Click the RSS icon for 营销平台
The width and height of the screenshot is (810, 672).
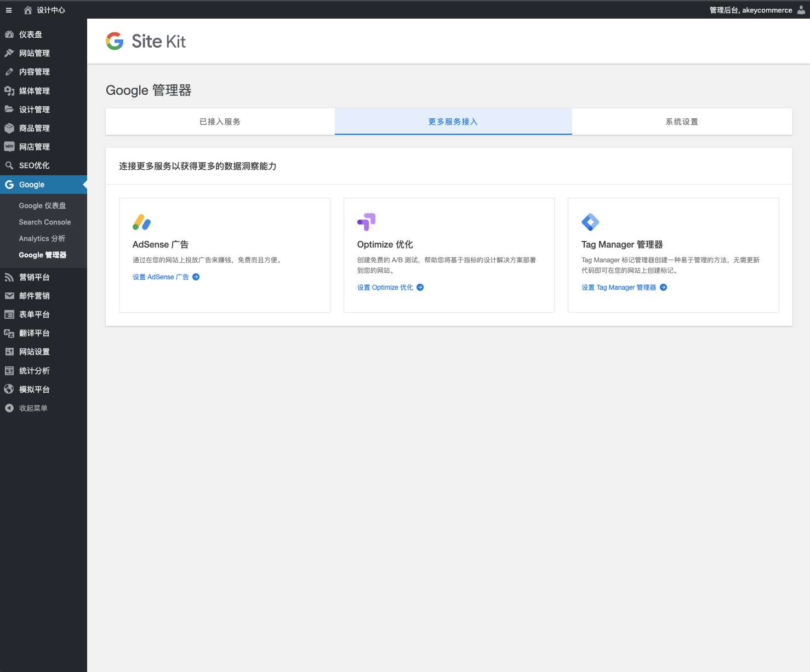pyautogui.click(x=9, y=277)
